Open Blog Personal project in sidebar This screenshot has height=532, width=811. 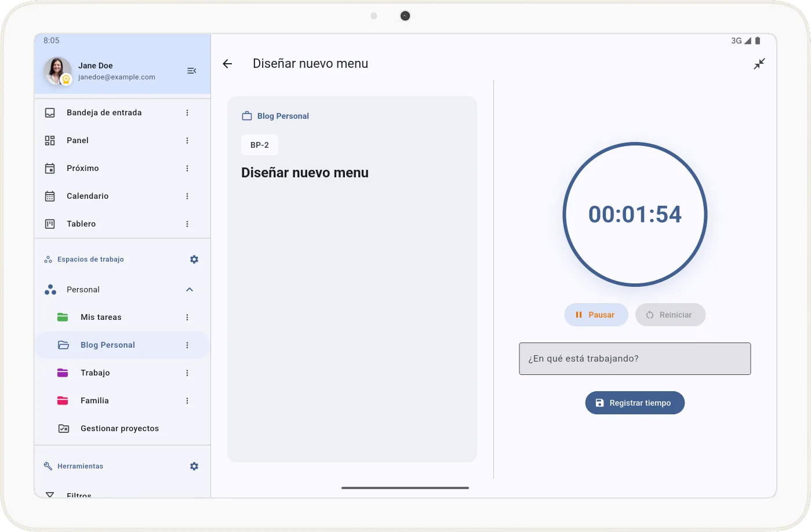(x=122, y=345)
